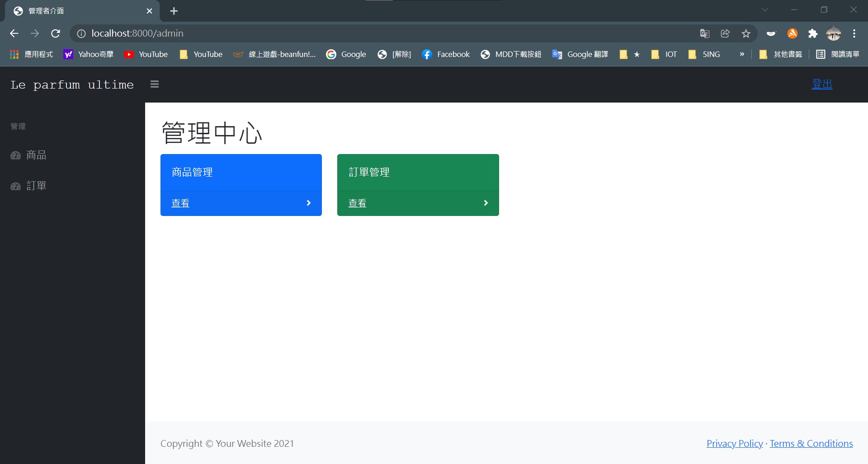Screen dimensions: 868x464
Task: Open Facebook bookmark
Action: (x=446, y=54)
